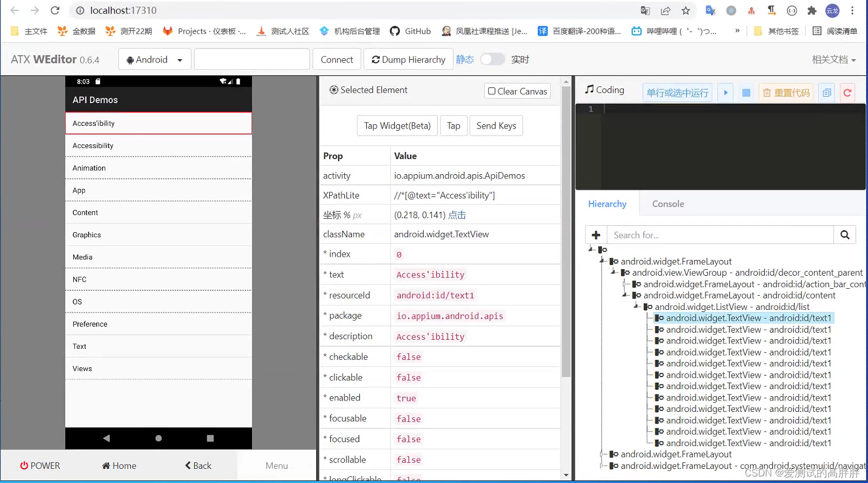
Task: Tap the phone's back triangle navigation icon
Action: point(106,438)
